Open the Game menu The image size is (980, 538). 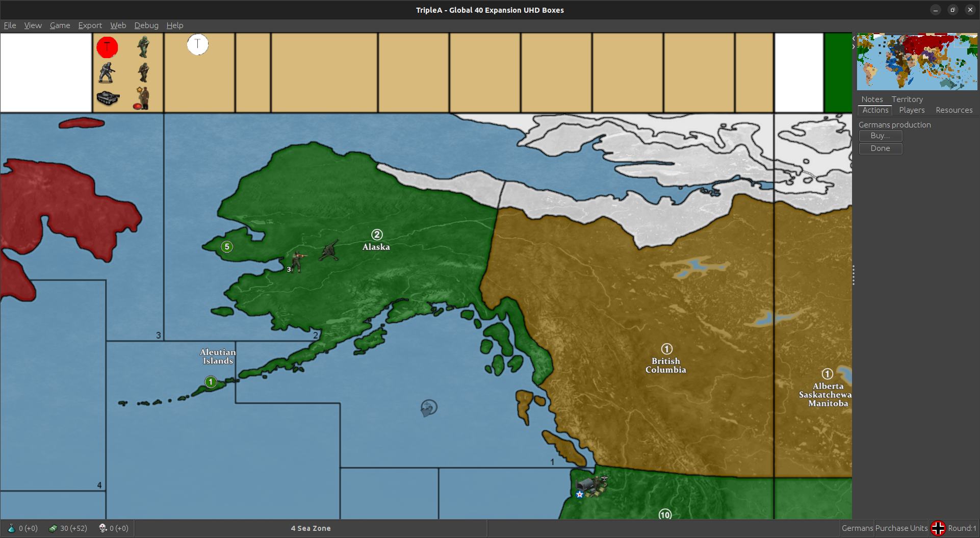[x=60, y=25]
